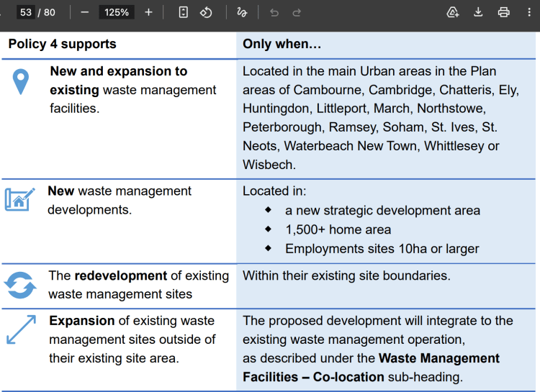This screenshot has width=540, height=392.
Task: Download the PDF file
Action: coord(478,12)
